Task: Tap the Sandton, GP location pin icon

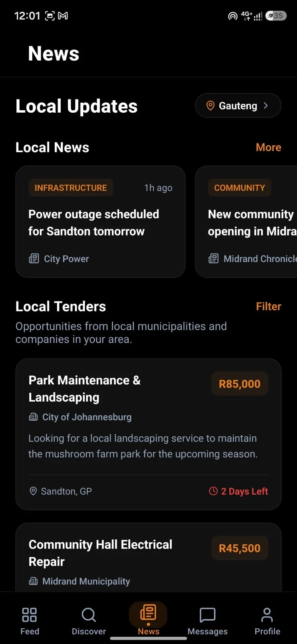Action: click(33, 491)
